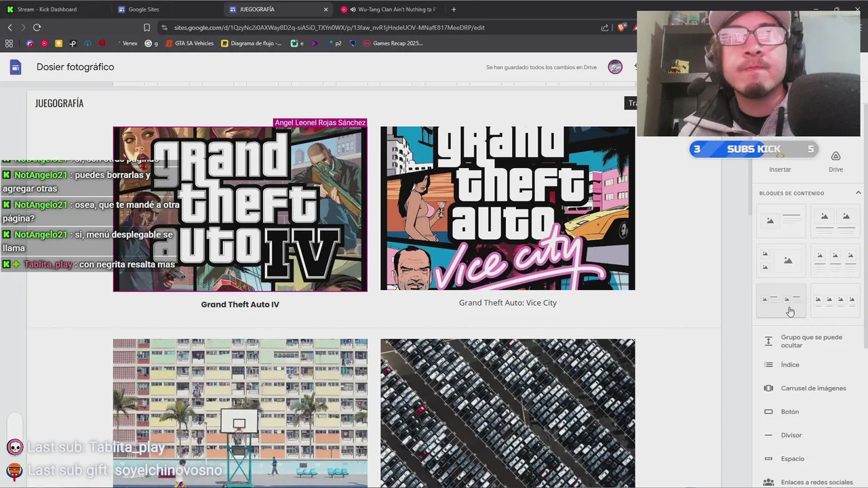Switch to the Google Sites tab

click(x=144, y=9)
